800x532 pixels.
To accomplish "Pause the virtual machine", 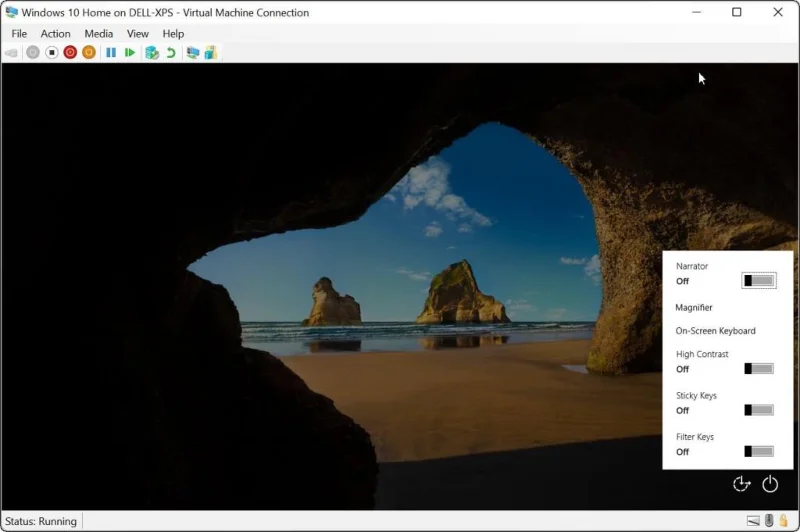I will (x=111, y=53).
